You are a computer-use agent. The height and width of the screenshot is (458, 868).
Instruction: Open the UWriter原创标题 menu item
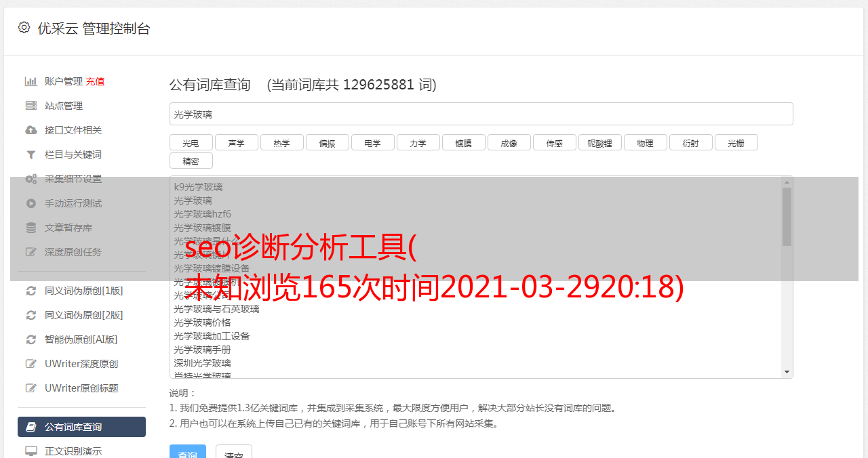tap(81, 388)
